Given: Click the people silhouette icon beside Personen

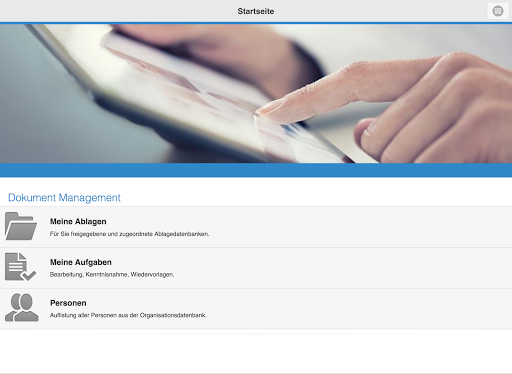Looking at the screenshot, I should pyautogui.click(x=22, y=307).
